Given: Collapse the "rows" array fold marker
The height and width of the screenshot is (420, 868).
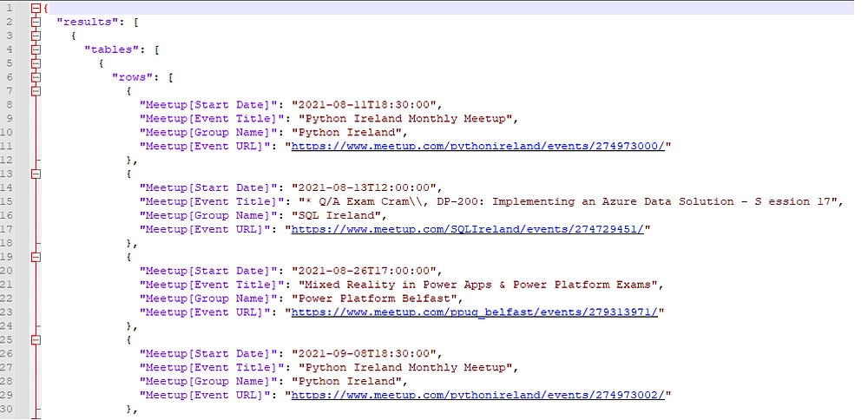Looking at the screenshot, I should (36, 77).
